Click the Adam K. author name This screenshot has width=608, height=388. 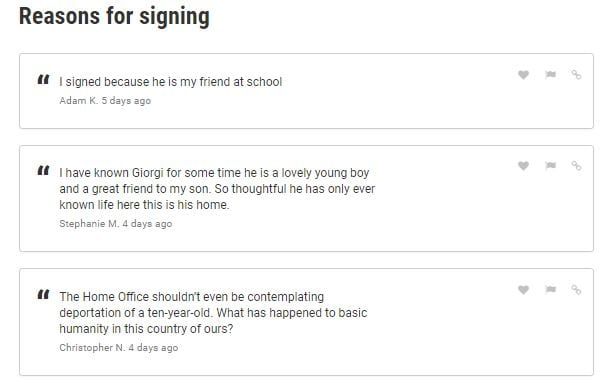[79, 101]
